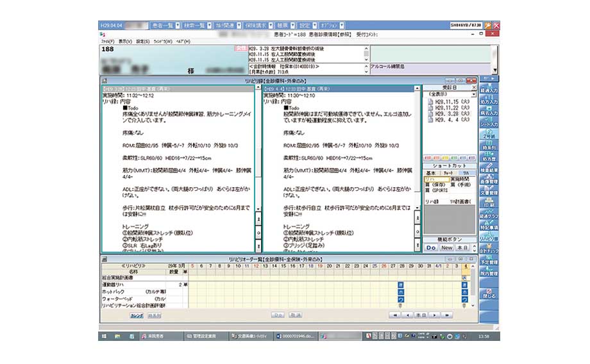
Task: Open 画像管理 in the sidebar
Action: point(489,181)
